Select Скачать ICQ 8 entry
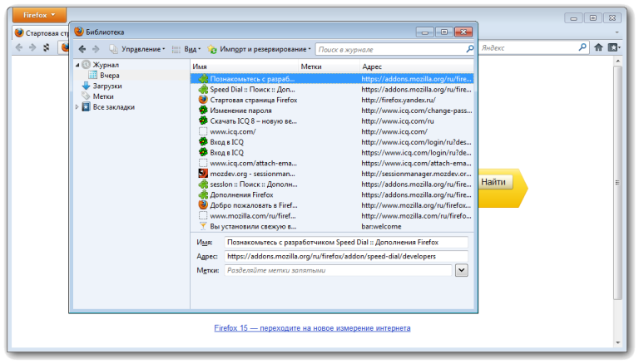This screenshot has width=639, height=364. (x=332, y=121)
